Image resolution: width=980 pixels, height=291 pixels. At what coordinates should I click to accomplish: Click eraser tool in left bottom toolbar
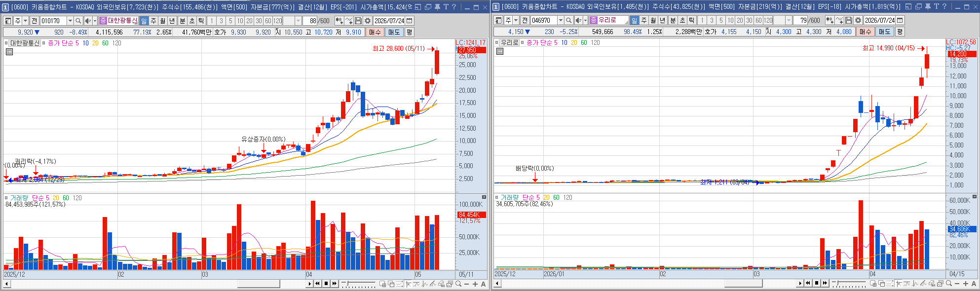[x=441, y=284]
